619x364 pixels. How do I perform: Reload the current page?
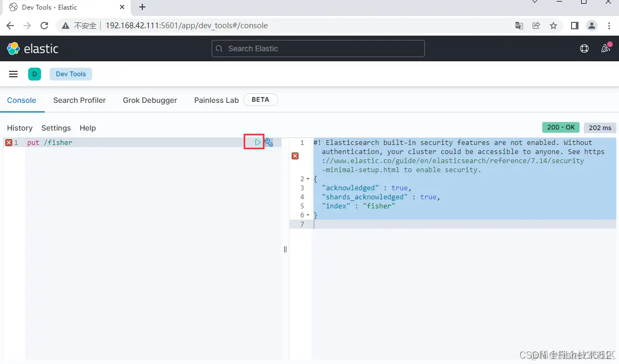(x=44, y=26)
